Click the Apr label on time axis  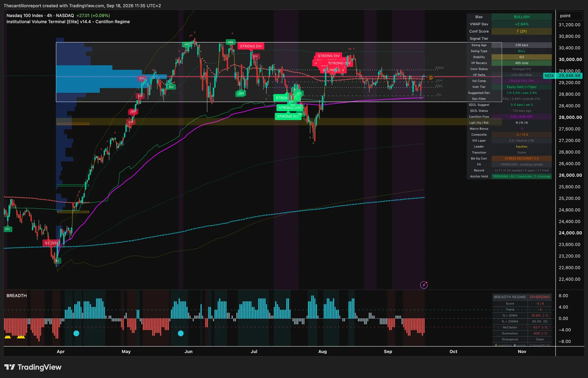[x=61, y=351]
